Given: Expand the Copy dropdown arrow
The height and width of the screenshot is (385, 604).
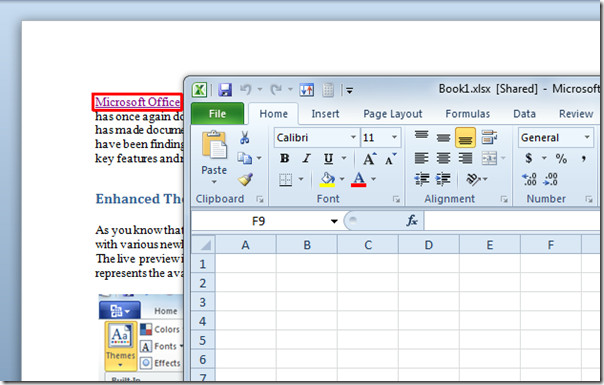Looking at the screenshot, I should coord(259,158).
